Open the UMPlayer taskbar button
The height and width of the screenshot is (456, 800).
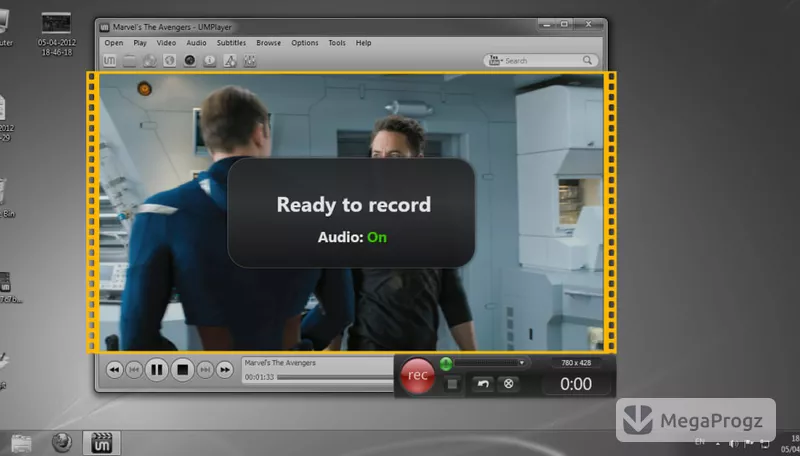click(x=102, y=443)
